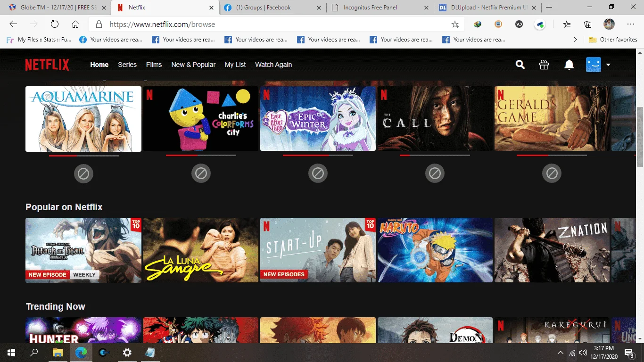The height and width of the screenshot is (362, 644).
Task: Click the browser address bar
Action: [277, 25]
